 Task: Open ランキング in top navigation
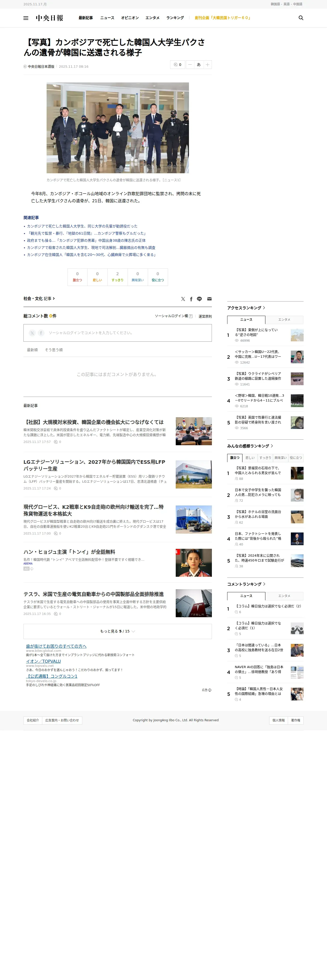click(x=175, y=18)
